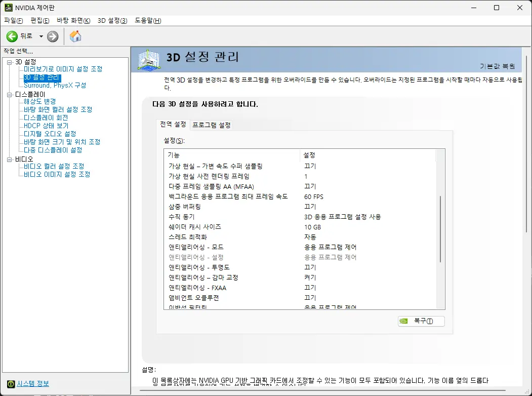Select the 앤티앨리어싱 - 투명도 row
This screenshot has width=532, height=396.
click(x=300, y=267)
